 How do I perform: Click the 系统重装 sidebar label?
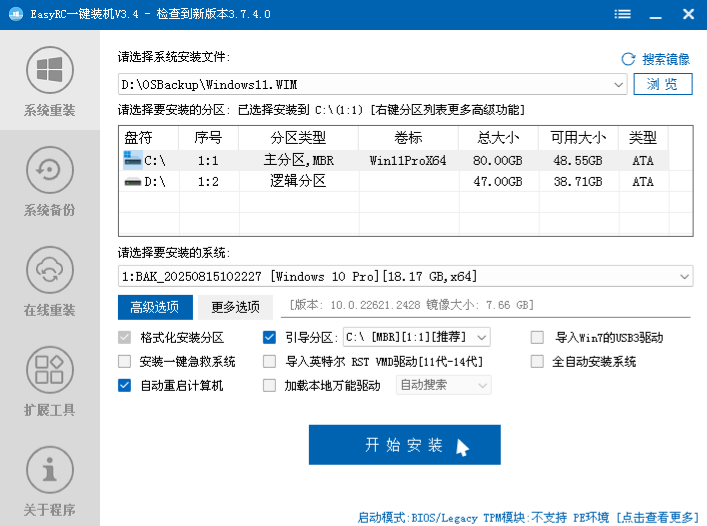click(50, 110)
